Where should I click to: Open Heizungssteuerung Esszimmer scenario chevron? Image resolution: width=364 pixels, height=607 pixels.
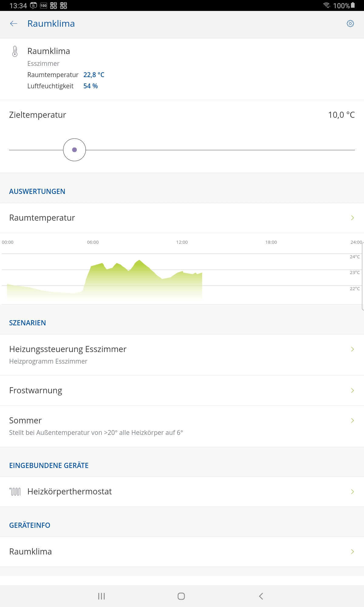coord(352,349)
